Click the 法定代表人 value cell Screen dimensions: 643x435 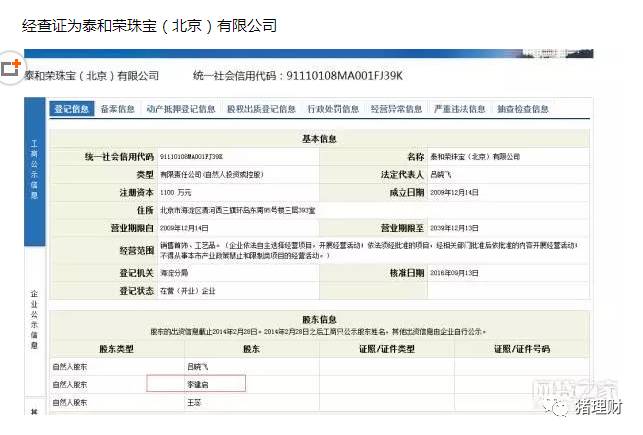click(x=508, y=175)
